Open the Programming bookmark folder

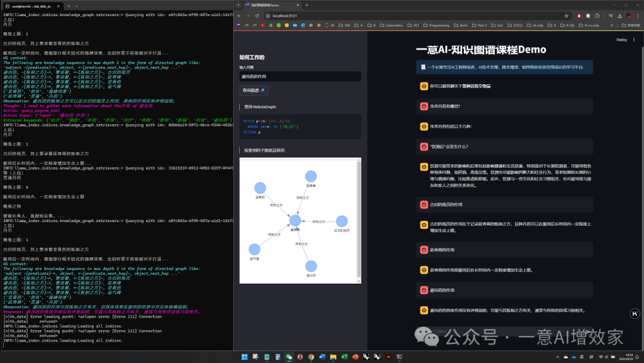[x=436, y=25]
